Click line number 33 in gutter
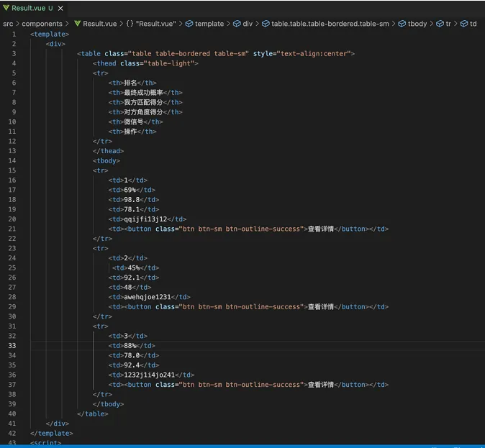This screenshot has width=485, height=448. point(12,346)
